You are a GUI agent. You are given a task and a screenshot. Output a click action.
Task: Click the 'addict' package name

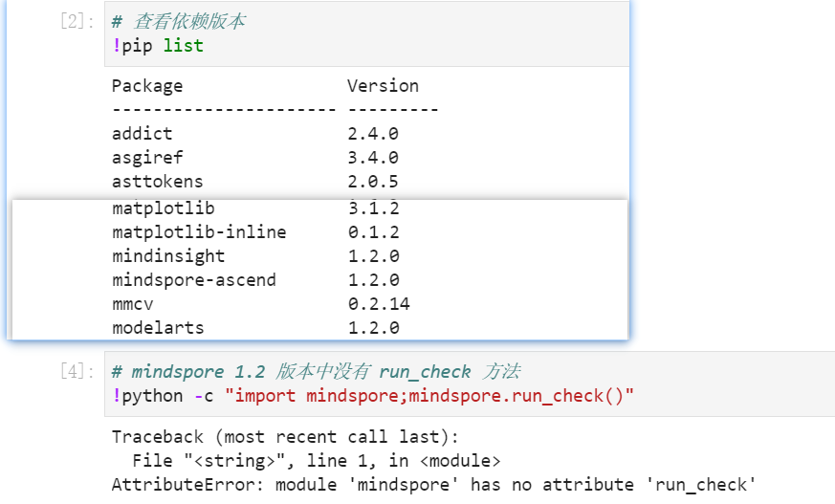point(142,134)
